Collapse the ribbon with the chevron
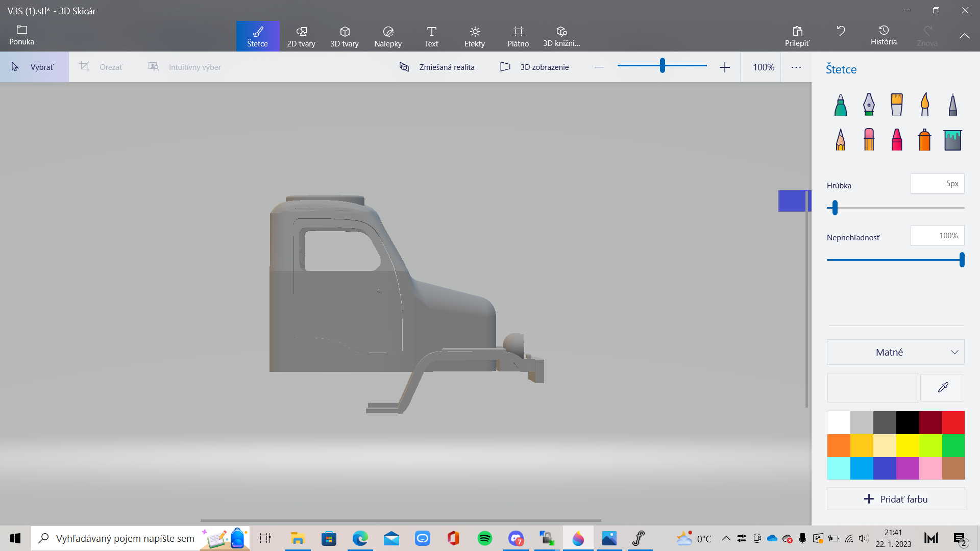This screenshot has height=551, width=980. pyautogui.click(x=964, y=36)
